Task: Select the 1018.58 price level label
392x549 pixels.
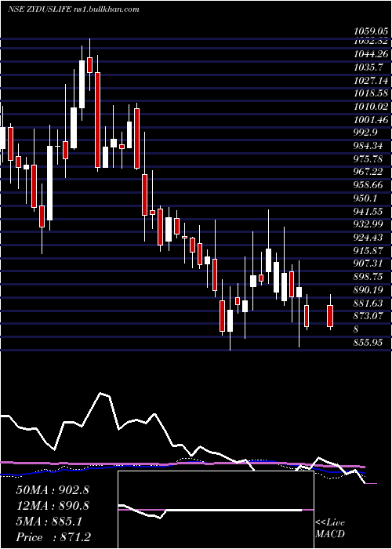Action: [370, 93]
